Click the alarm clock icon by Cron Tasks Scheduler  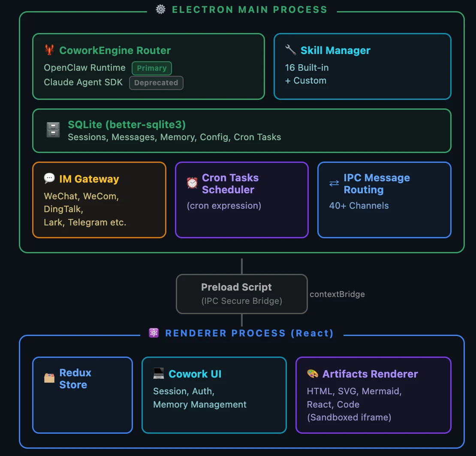point(192,183)
